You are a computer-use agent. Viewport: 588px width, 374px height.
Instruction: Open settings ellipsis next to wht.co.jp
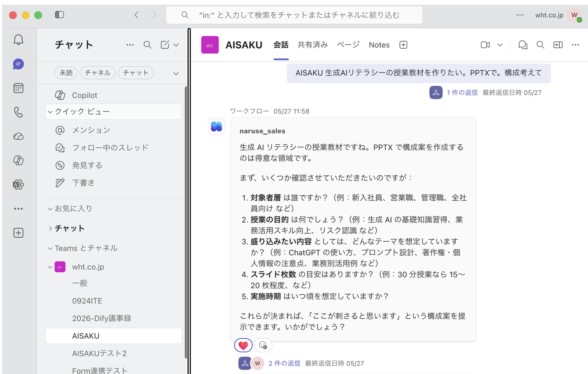point(520,15)
